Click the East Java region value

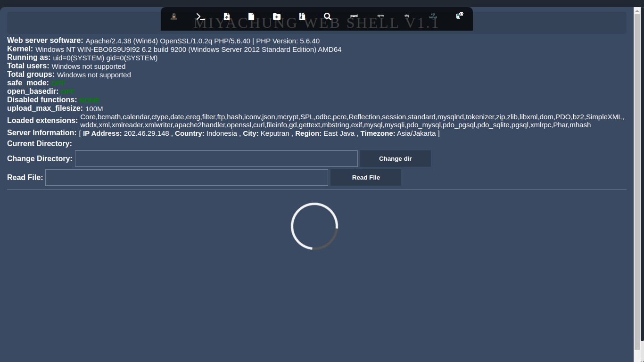coord(339,133)
